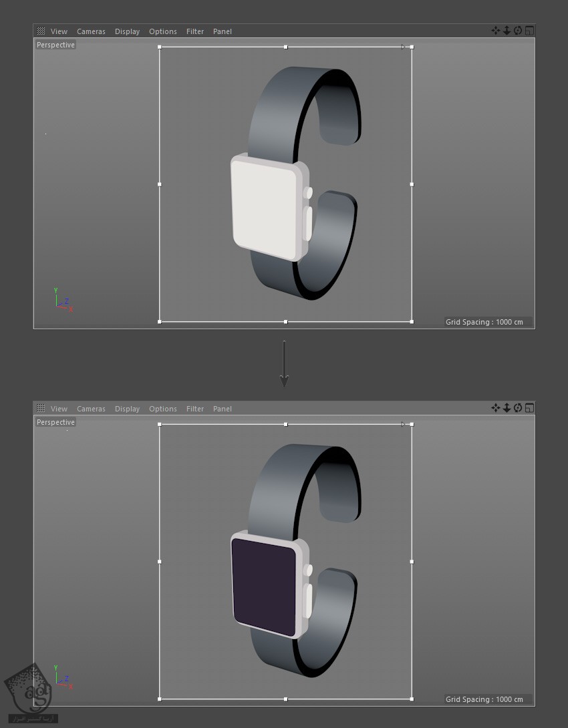Open the Filter menu in the bottom viewport
Screen dimensions: 568x728
(x=195, y=409)
